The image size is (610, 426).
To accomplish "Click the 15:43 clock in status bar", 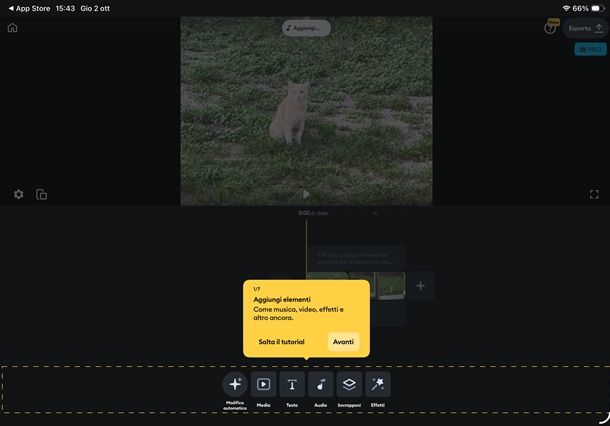I will 65,8.
